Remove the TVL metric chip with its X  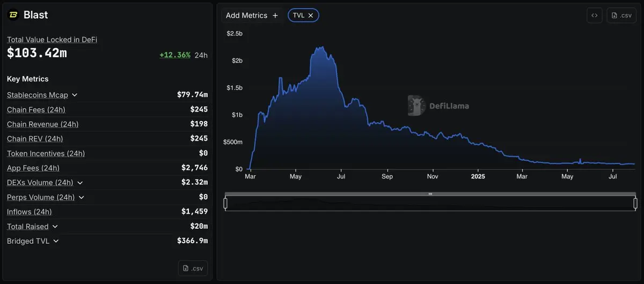coord(311,16)
